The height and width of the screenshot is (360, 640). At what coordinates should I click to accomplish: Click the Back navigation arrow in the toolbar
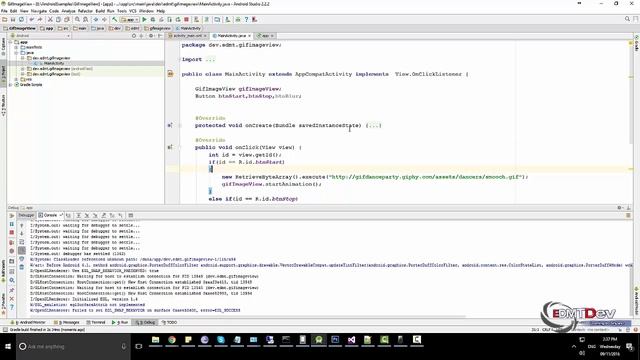[x=96, y=20]
